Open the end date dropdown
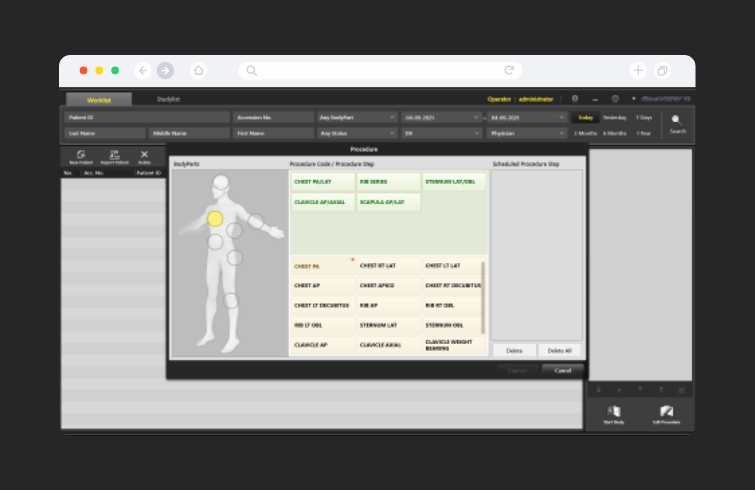Viewport: 755px width, 490px height. pyautogui.click(x=527, y=117)
